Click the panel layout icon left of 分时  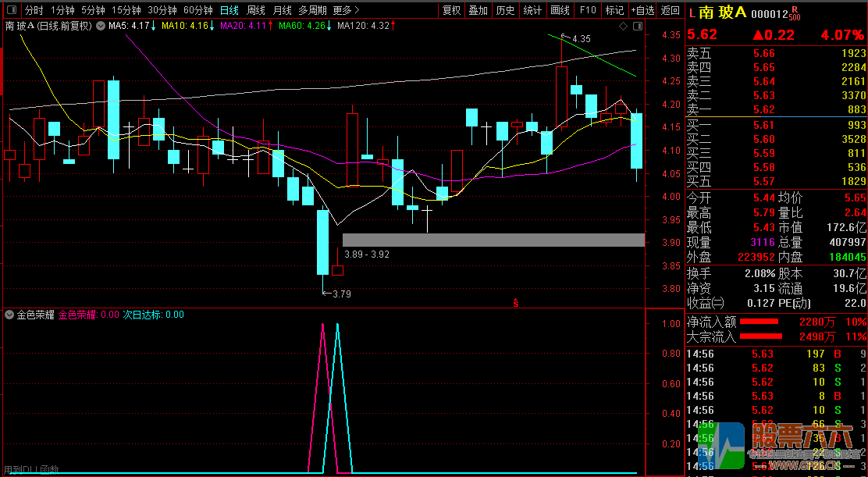tap(10, 11)
